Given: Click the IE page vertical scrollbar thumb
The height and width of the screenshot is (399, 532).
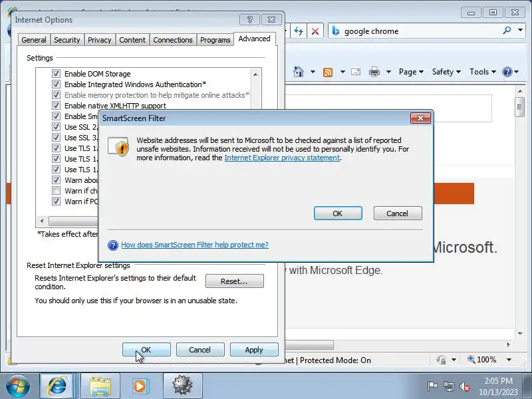Looking at the screenshot, I should pos(519,107).
